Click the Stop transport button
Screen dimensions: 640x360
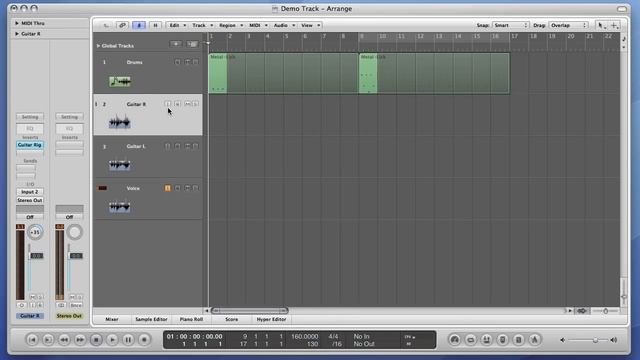96,340
